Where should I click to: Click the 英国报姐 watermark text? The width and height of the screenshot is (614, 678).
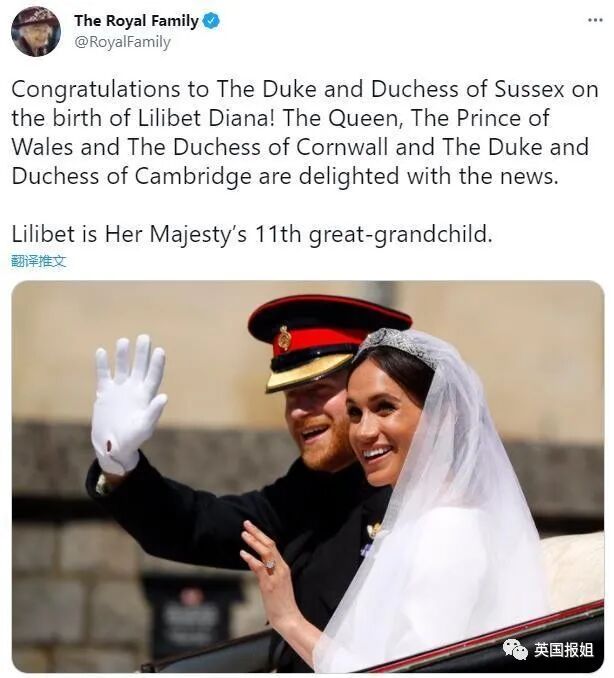point(563,649)
